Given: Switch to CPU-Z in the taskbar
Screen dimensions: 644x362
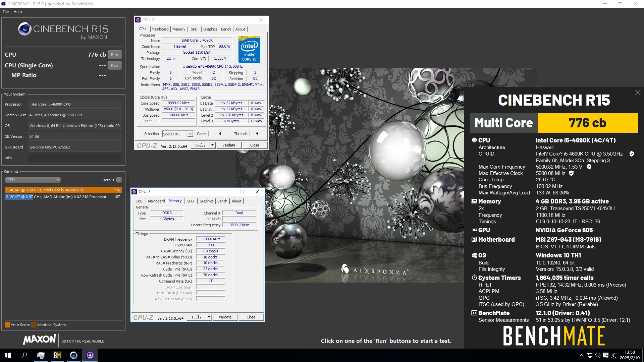Looking at the screenshot, I should pyautogui.click(x=90, y=355).
